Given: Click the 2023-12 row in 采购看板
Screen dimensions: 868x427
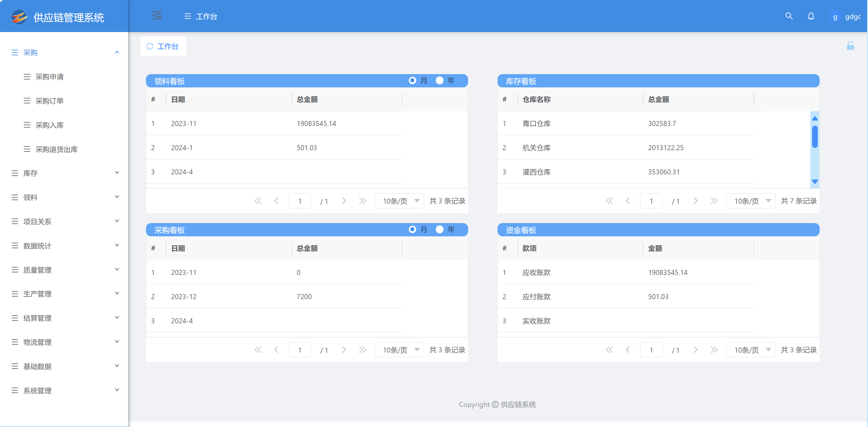Looking at the screenshot, I should pyautogui.click(x=274, y=297).
